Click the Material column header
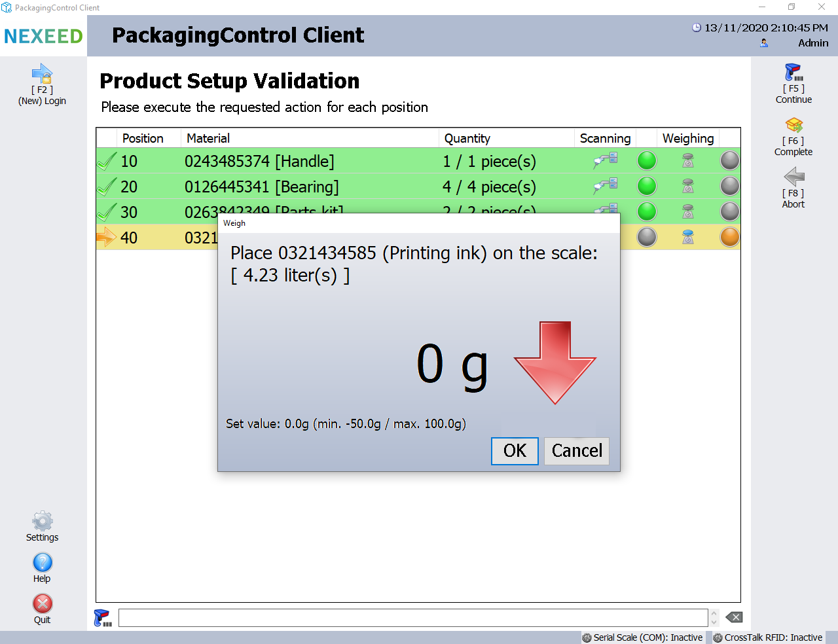Image resolution: width=838 pixels, height=644 pixels. (208, 138)
